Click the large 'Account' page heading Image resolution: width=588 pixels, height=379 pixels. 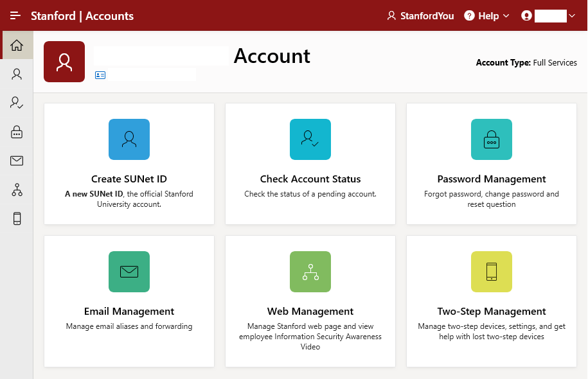272,57
